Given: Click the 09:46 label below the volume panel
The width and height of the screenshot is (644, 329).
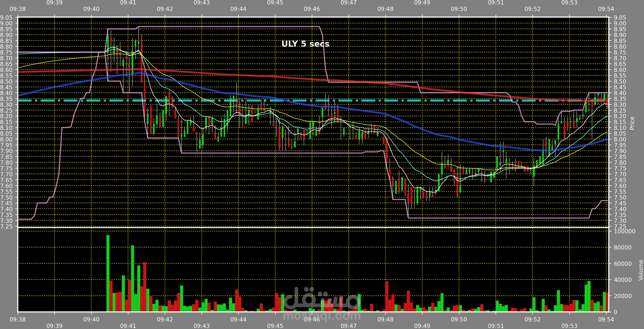Looking at the screenshot, I should click(312, 319).
